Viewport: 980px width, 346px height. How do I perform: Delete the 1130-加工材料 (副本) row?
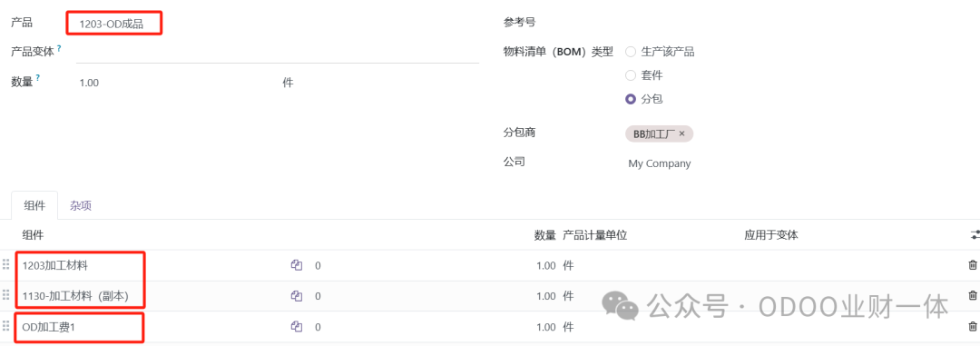coord(973,296)
